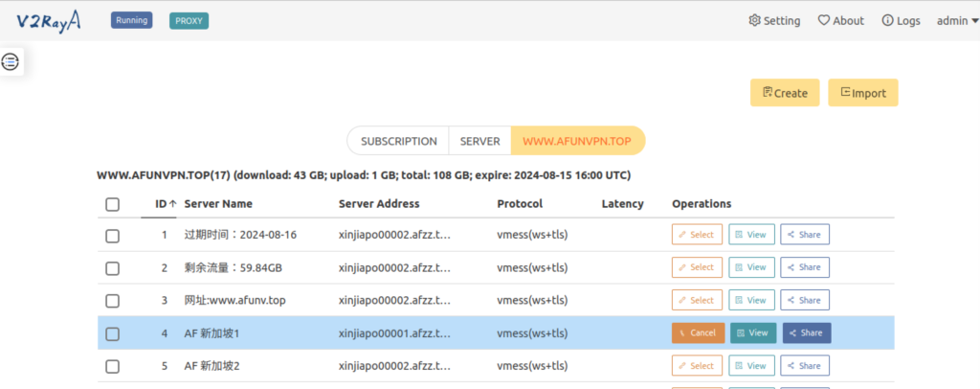Click the subscription info summary line
This screenshot has height=389, width=980.
coord(364,175)
